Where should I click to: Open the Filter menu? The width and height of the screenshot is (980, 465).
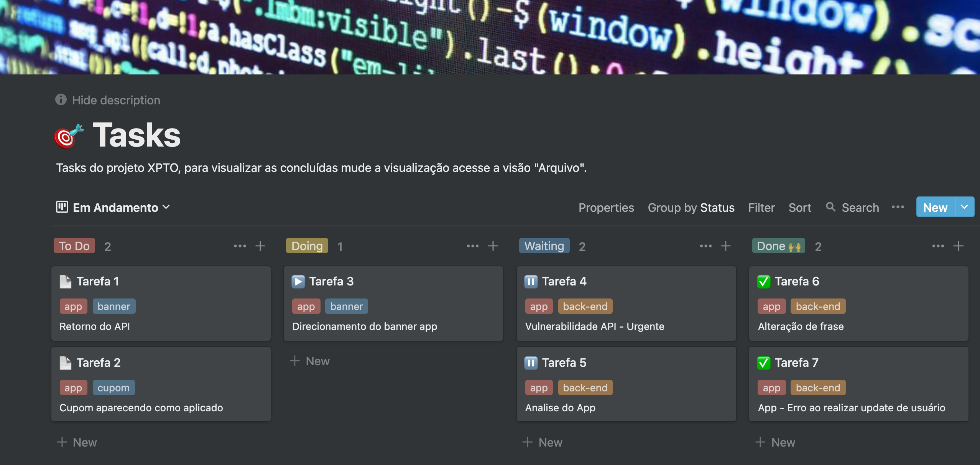pyautogui.click(x=761, y=208)
